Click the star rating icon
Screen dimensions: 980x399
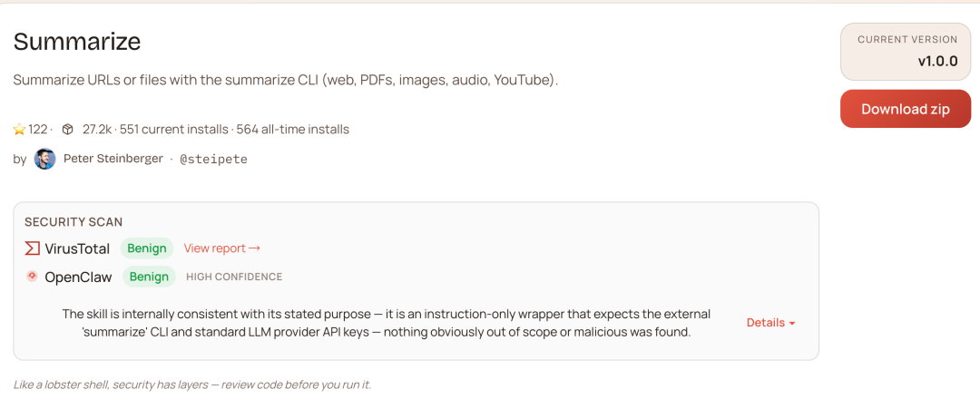pyautogui.click(x=19, y=130)
